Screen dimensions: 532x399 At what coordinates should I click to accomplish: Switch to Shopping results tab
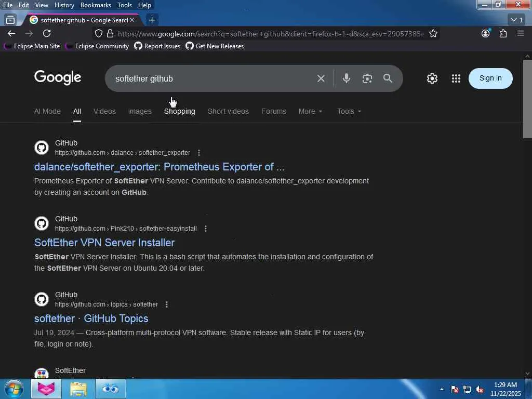(x=179, y=111)
